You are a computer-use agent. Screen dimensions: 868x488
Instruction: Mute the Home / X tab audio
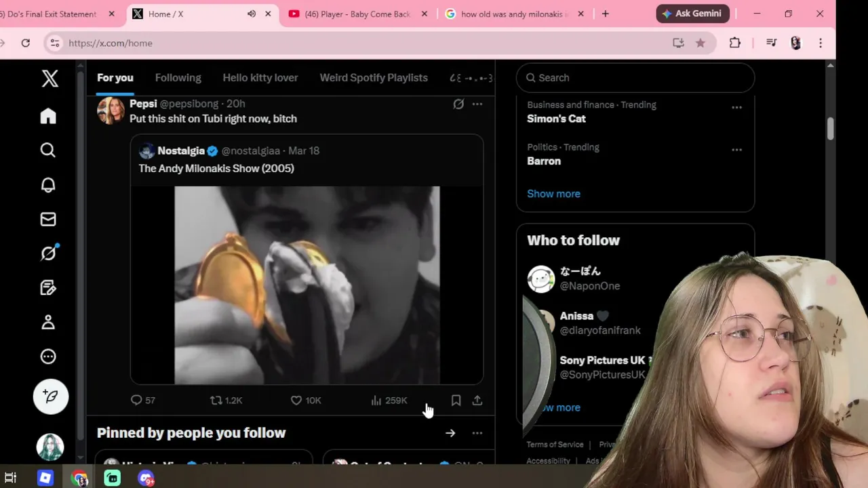click(252, 14)
